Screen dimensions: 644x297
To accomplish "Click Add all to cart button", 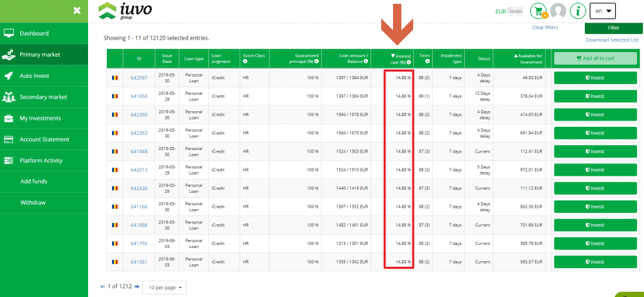I will (x=595, y=58).
